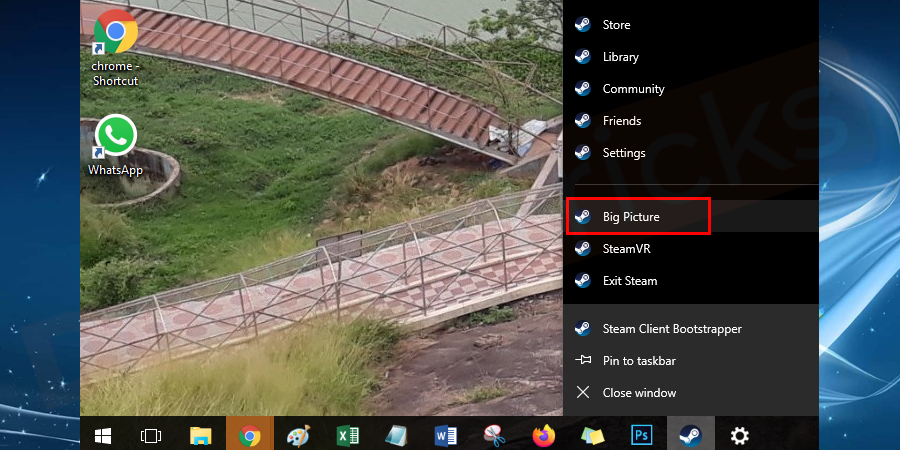Open Paint from taskbar
The width and height of the screenshot is (900, 450).
point(298,436)
